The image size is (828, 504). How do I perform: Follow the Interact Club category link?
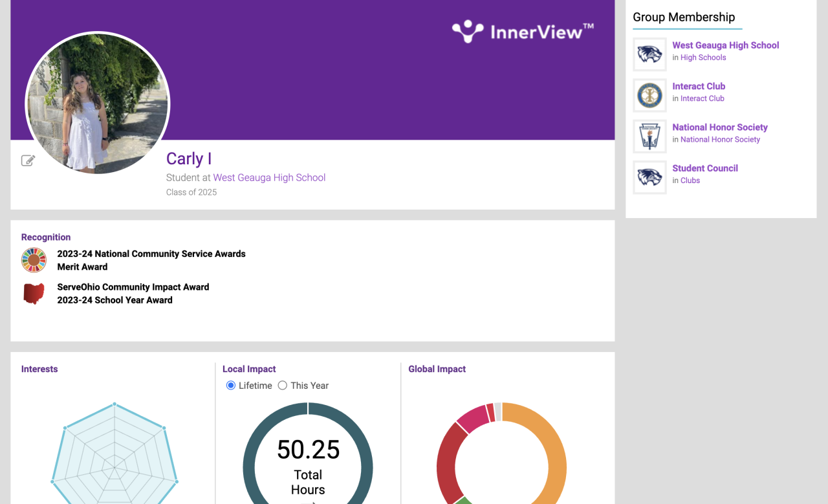[x=703, y=98]
